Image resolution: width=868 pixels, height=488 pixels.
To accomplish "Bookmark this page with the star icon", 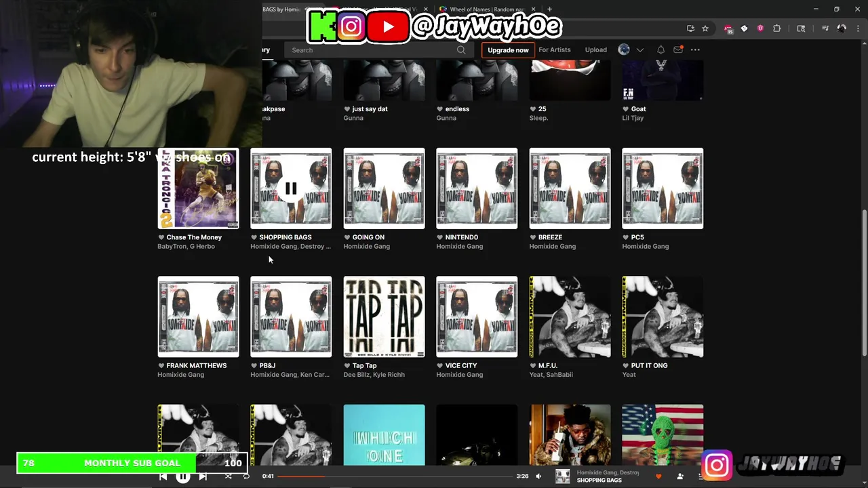I will [x=705, y=28].
